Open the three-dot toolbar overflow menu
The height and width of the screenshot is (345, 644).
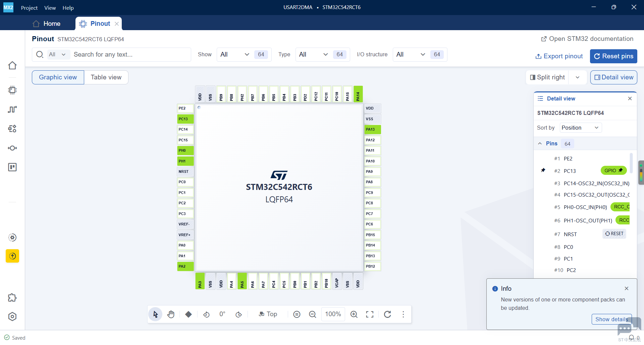click(x=403, y=314)
